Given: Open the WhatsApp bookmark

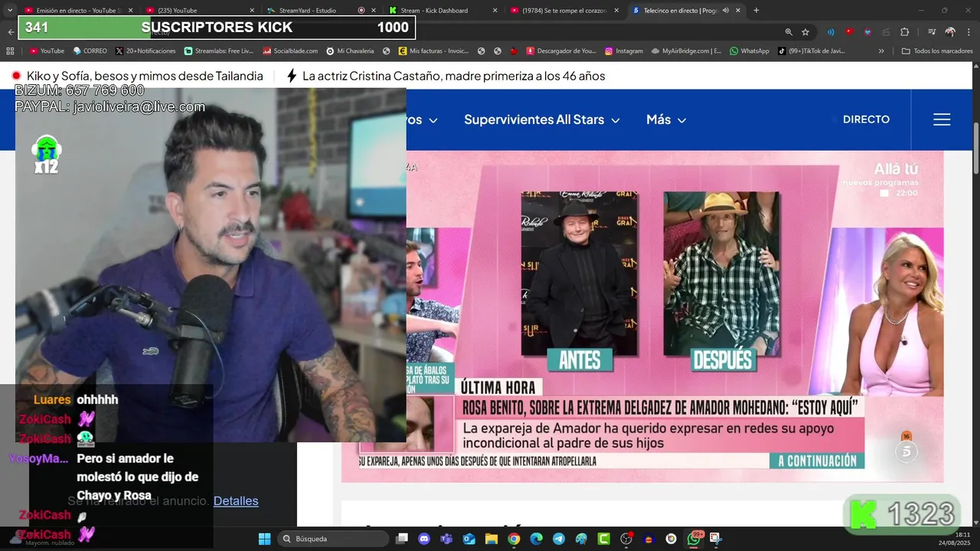Looking at the screenshot, I should [750, 51].
